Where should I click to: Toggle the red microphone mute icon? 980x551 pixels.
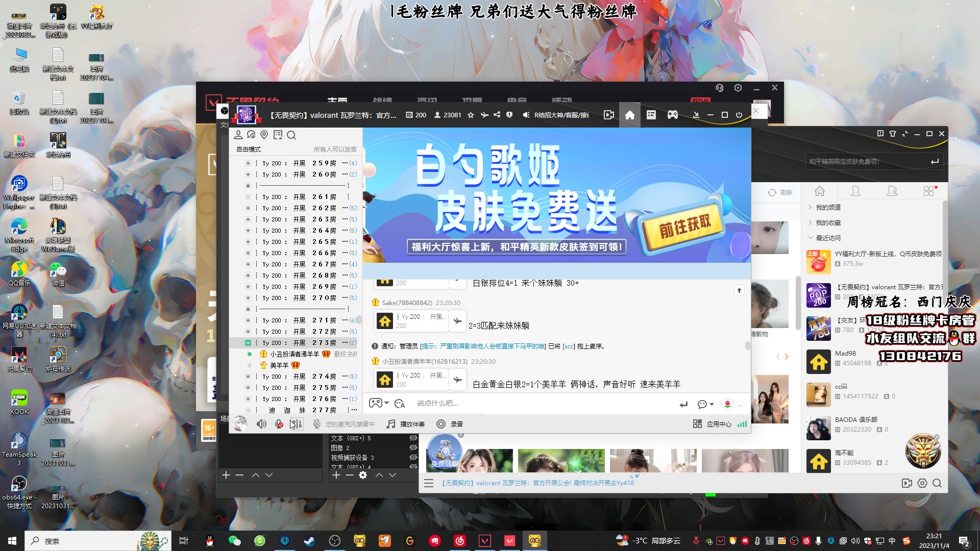point(279,424)
